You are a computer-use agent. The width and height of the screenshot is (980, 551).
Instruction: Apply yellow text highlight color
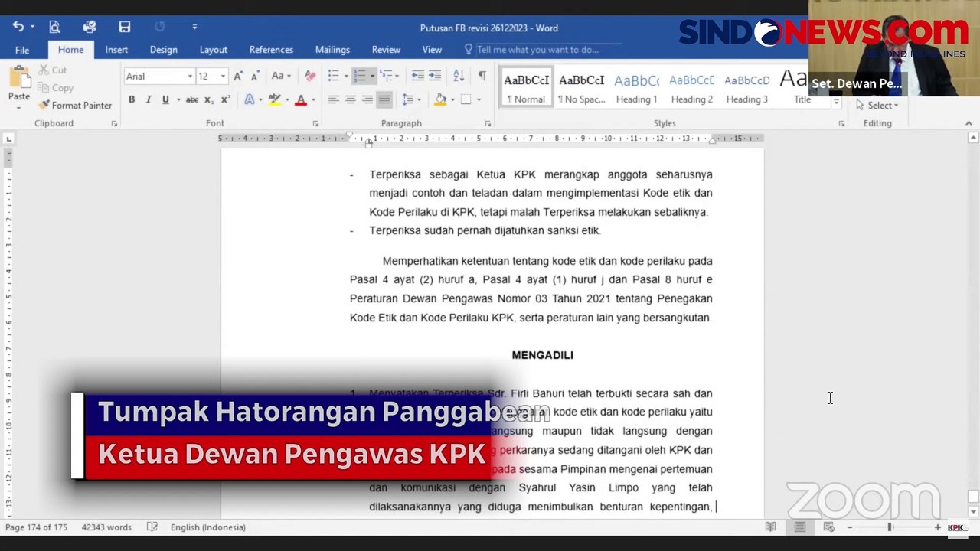pos(274,99)
